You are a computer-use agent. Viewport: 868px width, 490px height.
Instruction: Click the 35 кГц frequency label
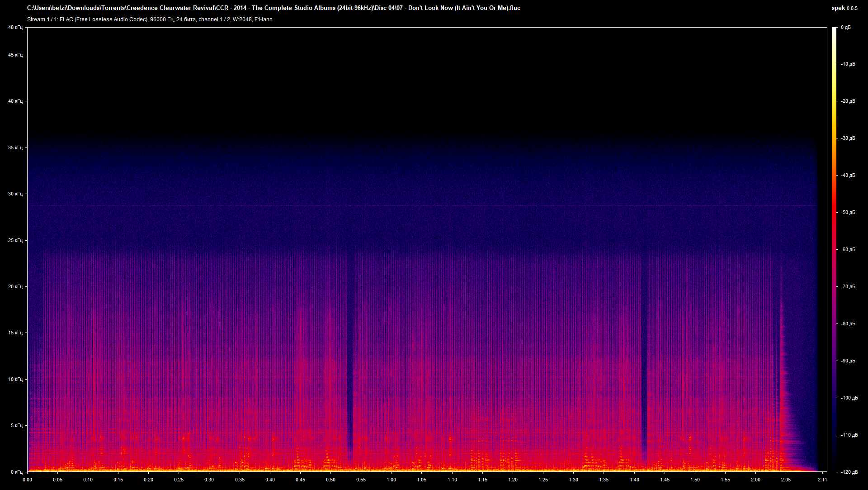pyautogui.click(x=15, y=147)
